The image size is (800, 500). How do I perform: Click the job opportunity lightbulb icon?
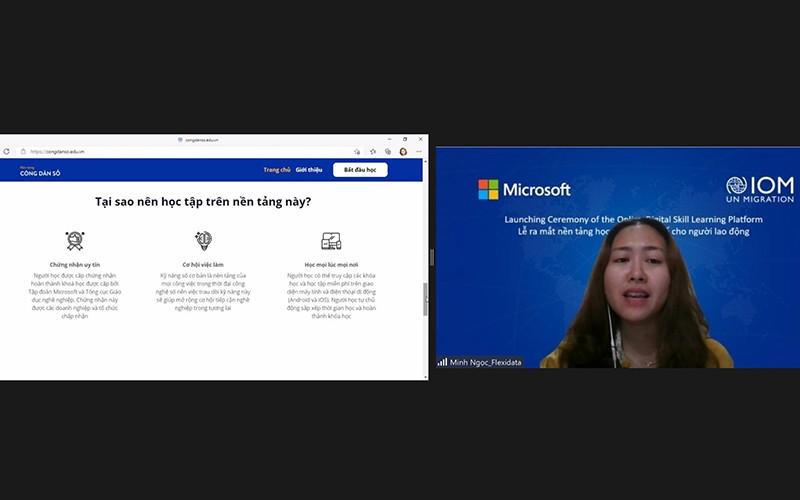pos(203,241)
